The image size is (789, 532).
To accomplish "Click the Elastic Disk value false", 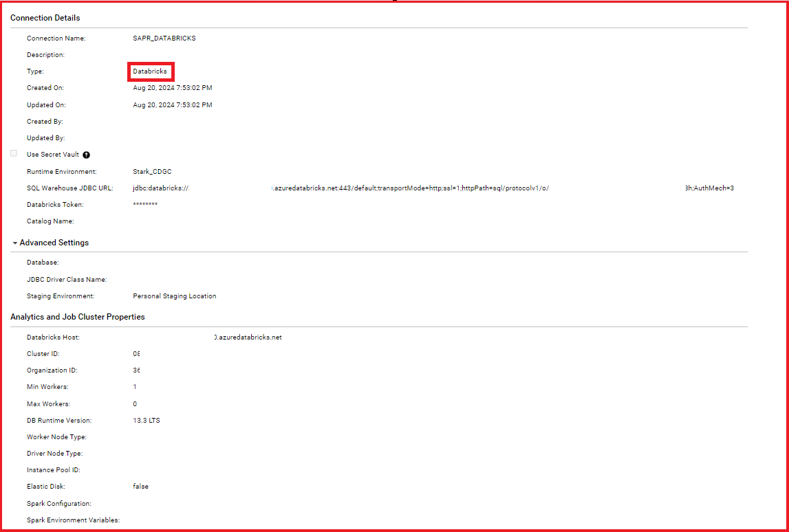I will click(140, 486).
